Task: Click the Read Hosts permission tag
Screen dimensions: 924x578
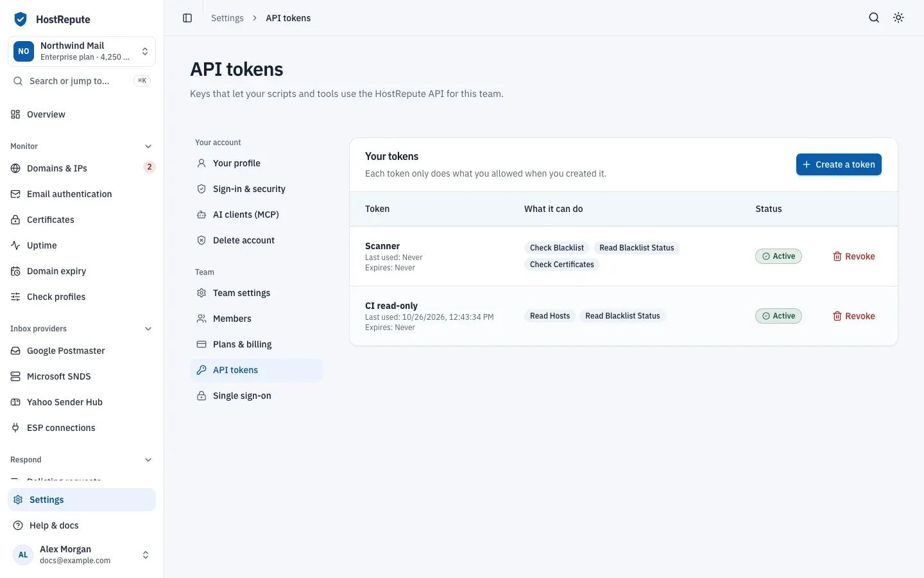Action: (550, 316)
